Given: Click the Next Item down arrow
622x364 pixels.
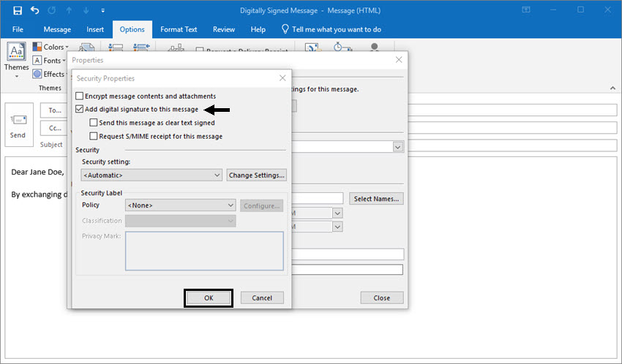Looking at the screenshot, I should [86, 10].
